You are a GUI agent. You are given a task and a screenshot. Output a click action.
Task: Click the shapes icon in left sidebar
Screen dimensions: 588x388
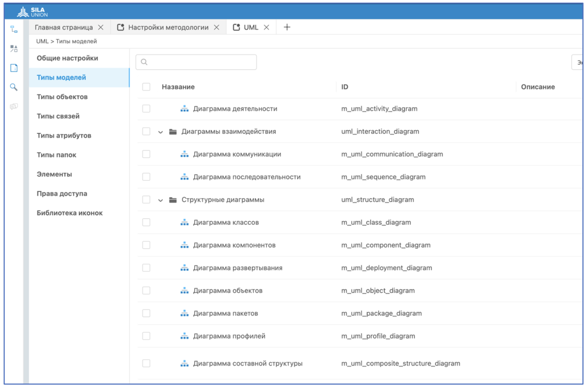(14, 49)
